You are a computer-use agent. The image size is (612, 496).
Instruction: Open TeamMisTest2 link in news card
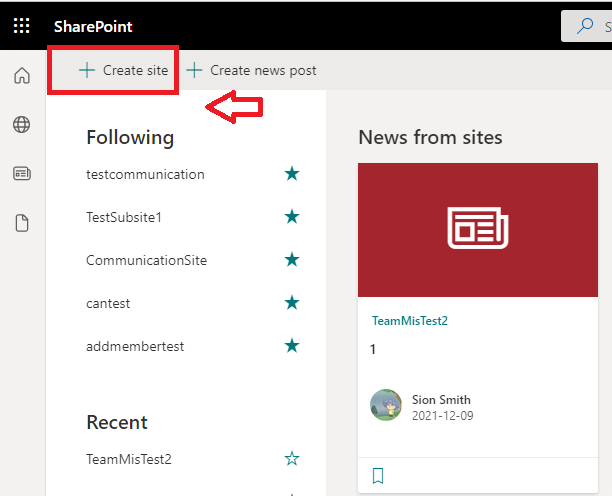pyautogui.click(x=410, y=321)
